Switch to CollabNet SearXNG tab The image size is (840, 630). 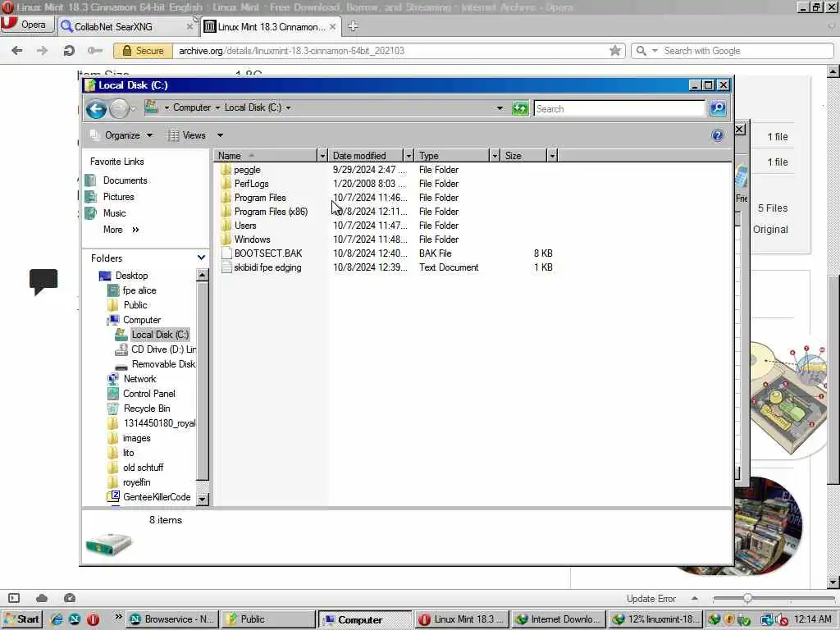click(126, 27)
